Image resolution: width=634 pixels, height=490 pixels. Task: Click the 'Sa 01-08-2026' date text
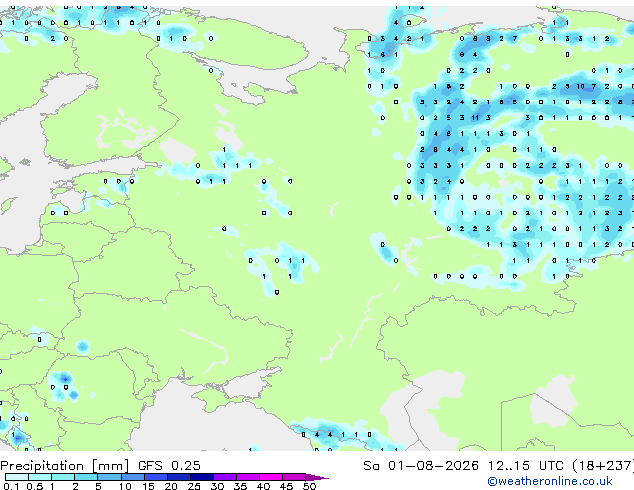[421, 466]
